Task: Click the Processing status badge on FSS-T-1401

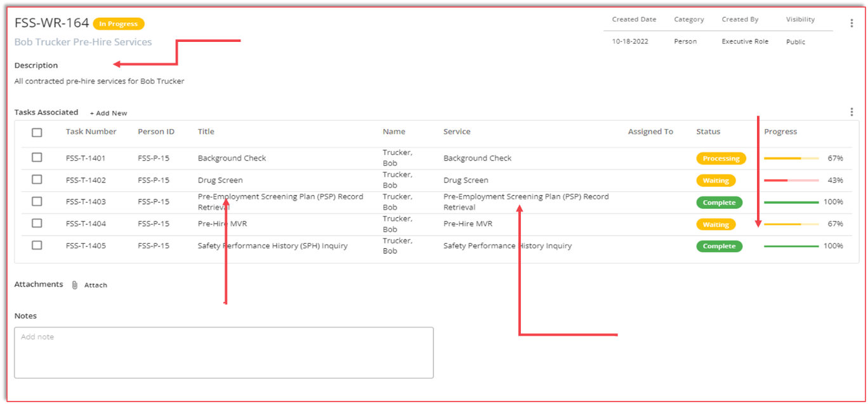Action: pos(721,158)
